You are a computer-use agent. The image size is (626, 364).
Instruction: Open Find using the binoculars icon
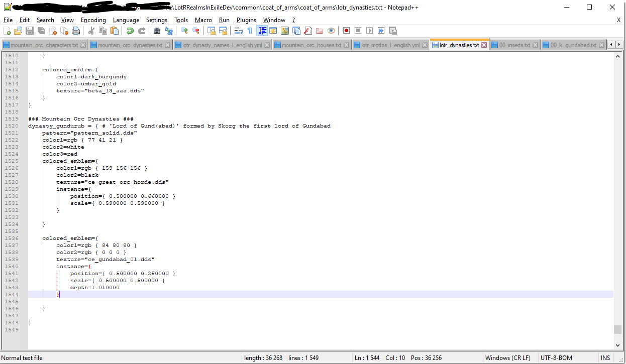pos(157,31)
